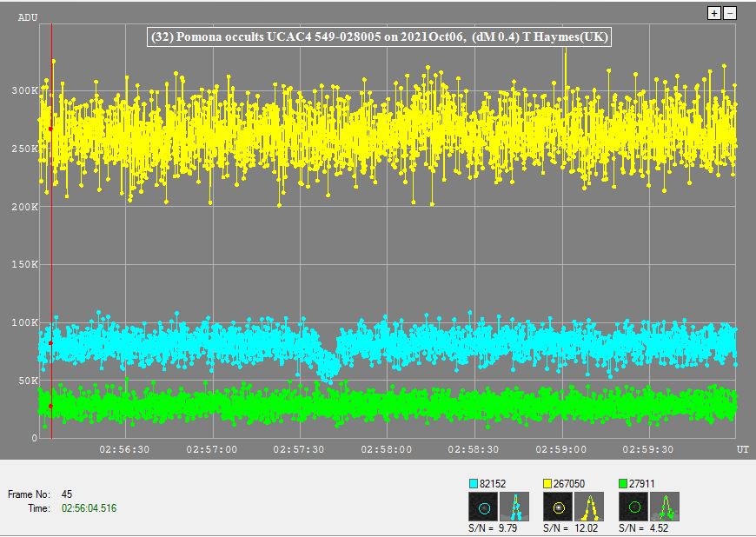Click the Pomona occultation chart title

click(380, 37)
